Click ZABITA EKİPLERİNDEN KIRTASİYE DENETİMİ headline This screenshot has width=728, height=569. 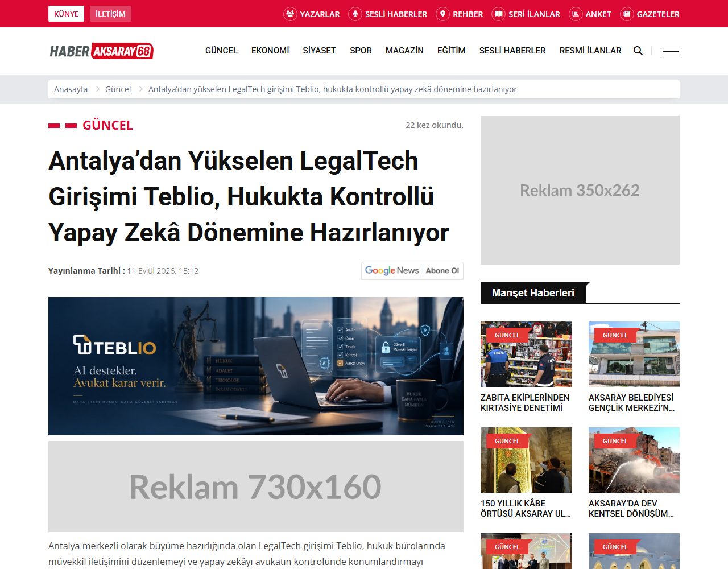525,402
